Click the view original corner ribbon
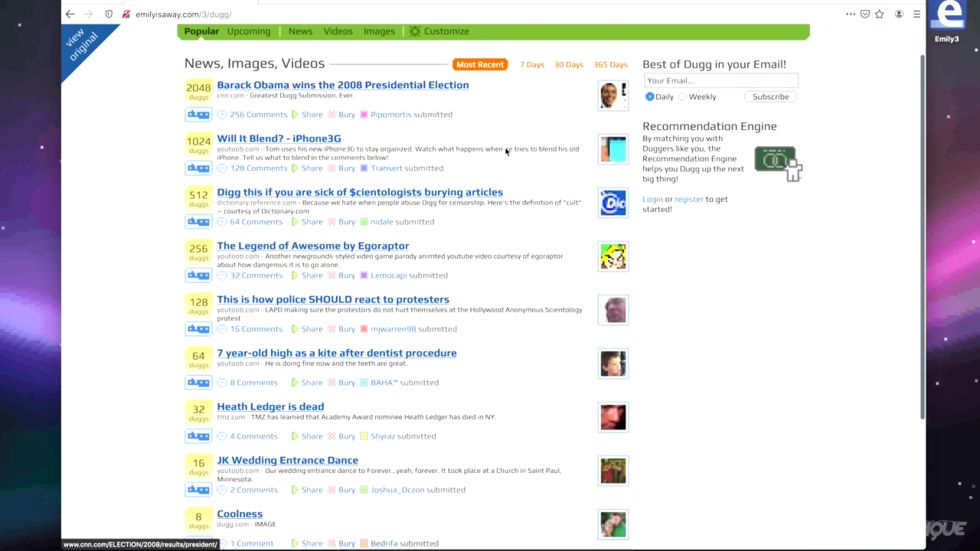This screenshot has width=980, height=551. pyautogui.click(x=84, y=47)
